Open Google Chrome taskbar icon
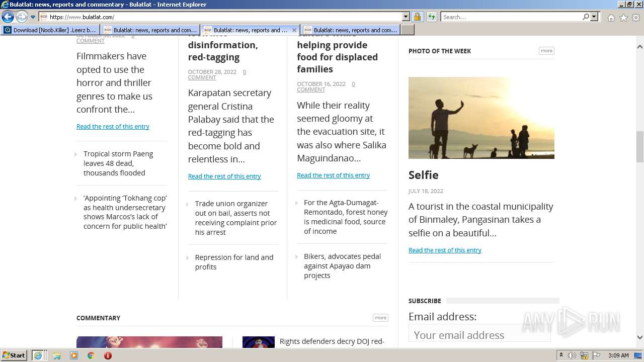The height and width of the screenshot is (362, 644). pyautogui.click(x=91, y=355)
